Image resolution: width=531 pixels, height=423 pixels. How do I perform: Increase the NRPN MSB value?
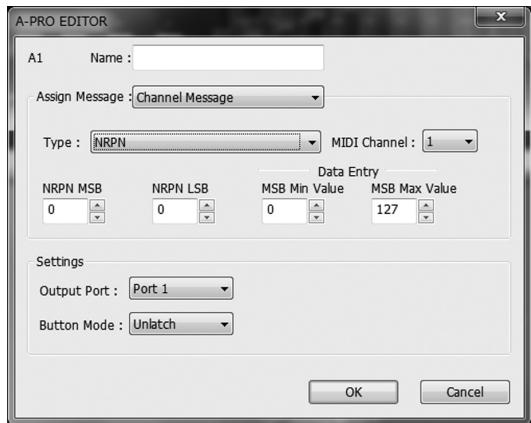(97, 205)
